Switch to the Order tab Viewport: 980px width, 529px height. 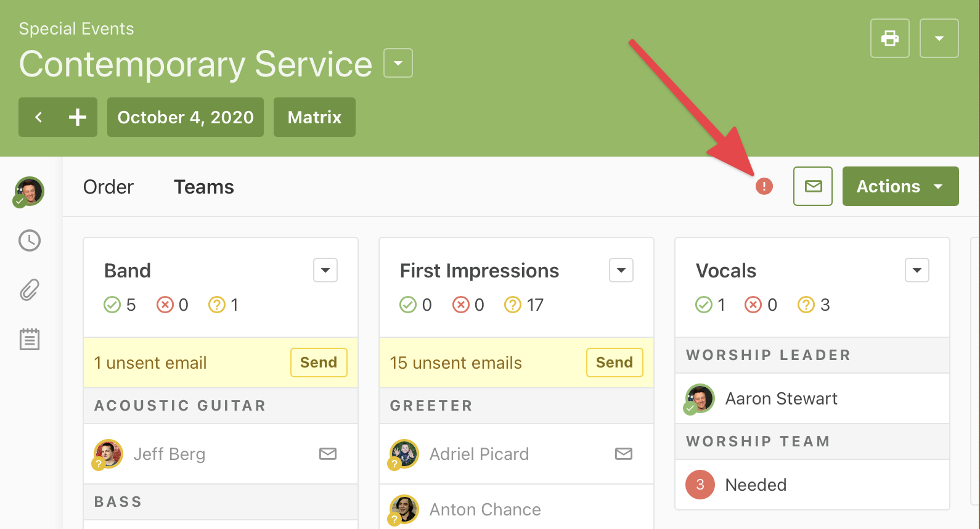108,187
